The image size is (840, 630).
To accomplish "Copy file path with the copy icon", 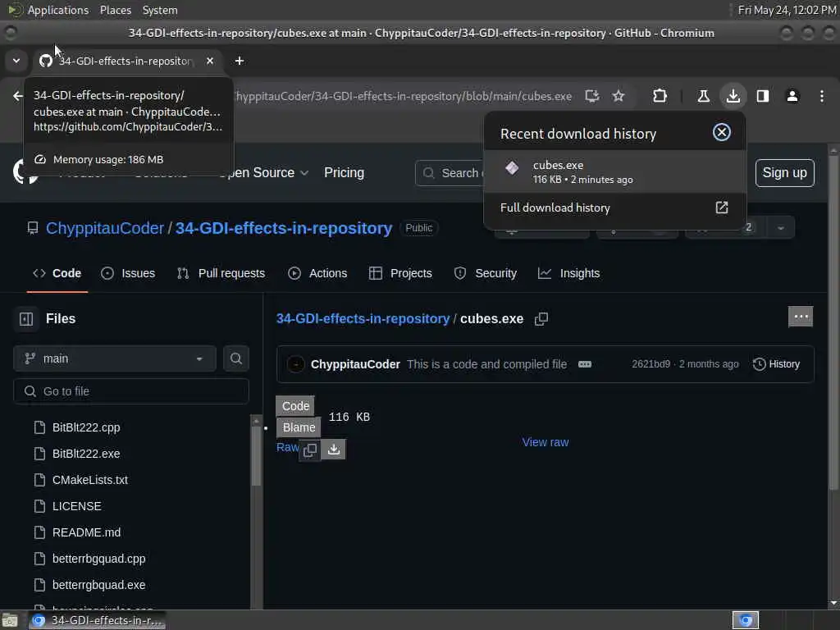I will tap(541, 319).
